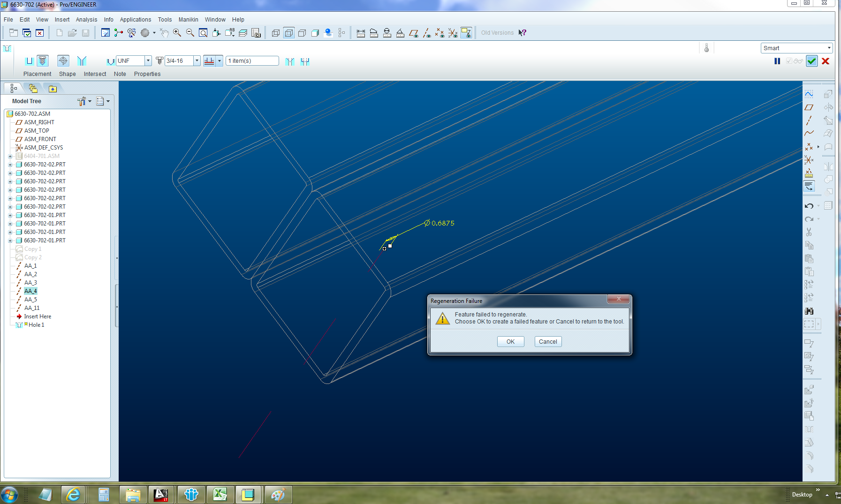Expand the 6404-701.ASM tree node
This screenshot has height=504, width=841.
point(10,156)
